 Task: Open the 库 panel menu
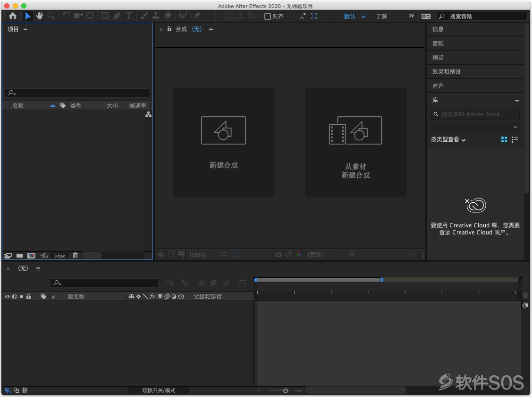point(517,101)
